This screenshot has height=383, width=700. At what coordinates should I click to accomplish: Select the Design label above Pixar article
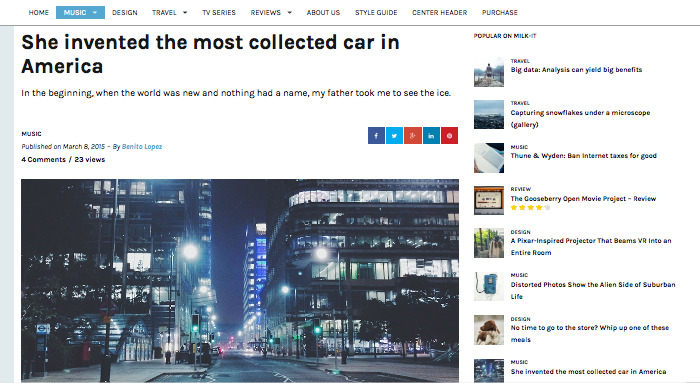(521, 232)
